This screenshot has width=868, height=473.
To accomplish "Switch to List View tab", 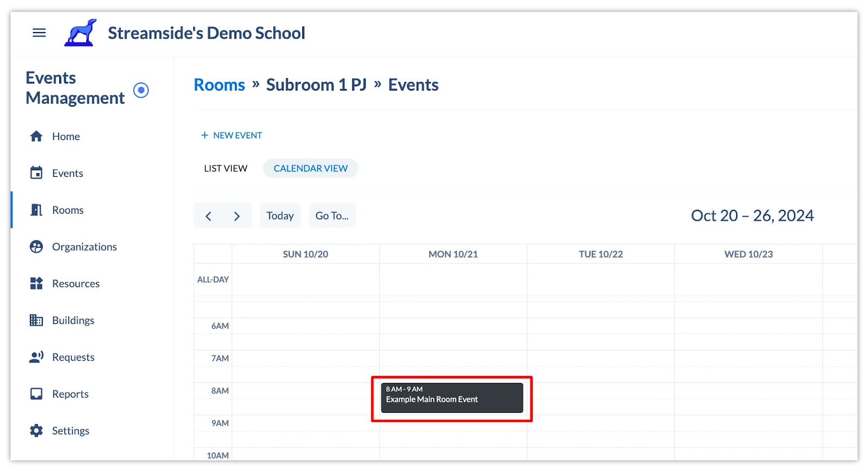I will [x=226, y=169].
